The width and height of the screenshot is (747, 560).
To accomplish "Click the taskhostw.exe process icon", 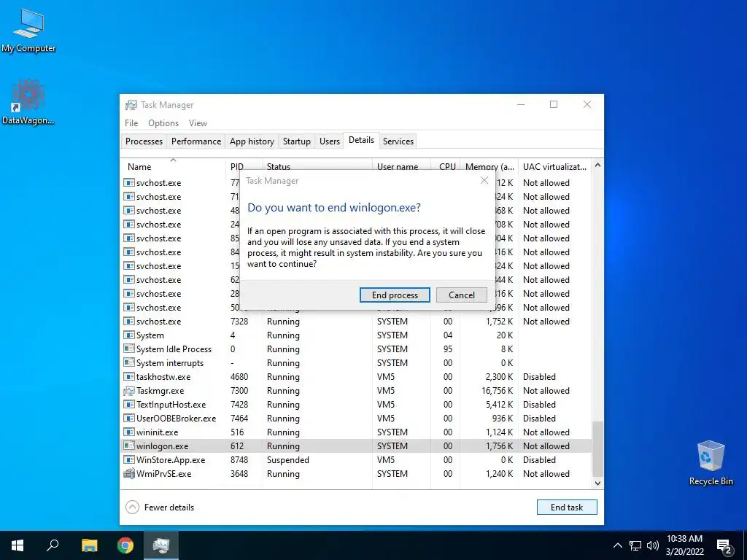I will [128, 377].
